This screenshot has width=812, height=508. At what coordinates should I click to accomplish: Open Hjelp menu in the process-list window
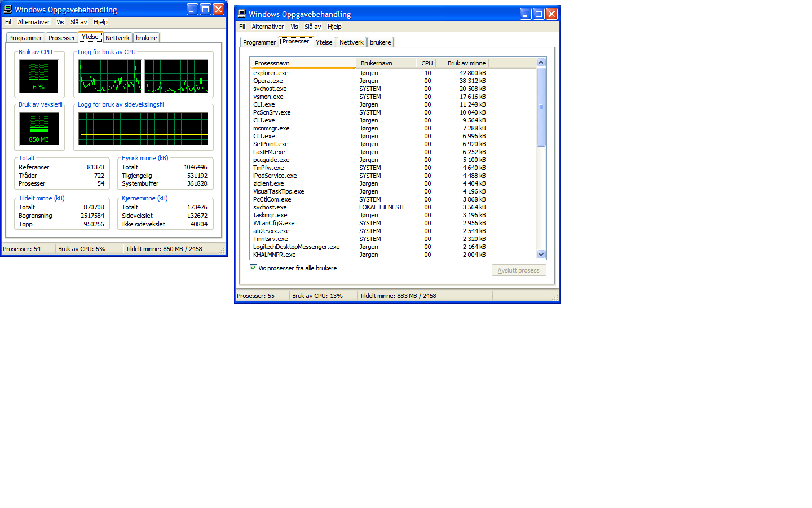pyautogui.click(x=334, y=27)
